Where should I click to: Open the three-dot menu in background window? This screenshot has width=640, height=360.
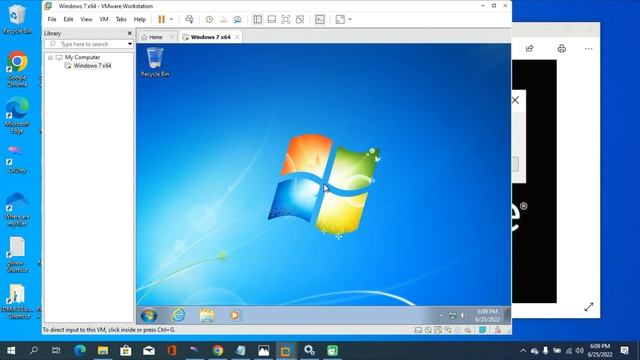click(x=589, y=49)
